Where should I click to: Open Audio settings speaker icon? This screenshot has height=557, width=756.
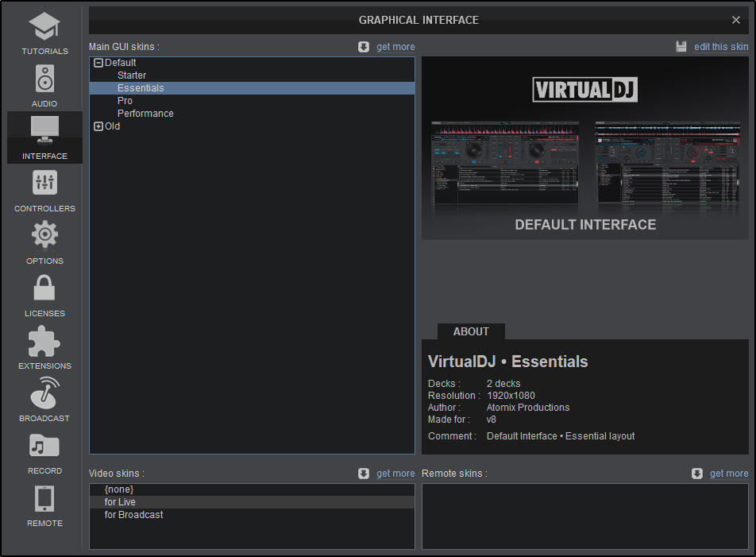[44, 78]
